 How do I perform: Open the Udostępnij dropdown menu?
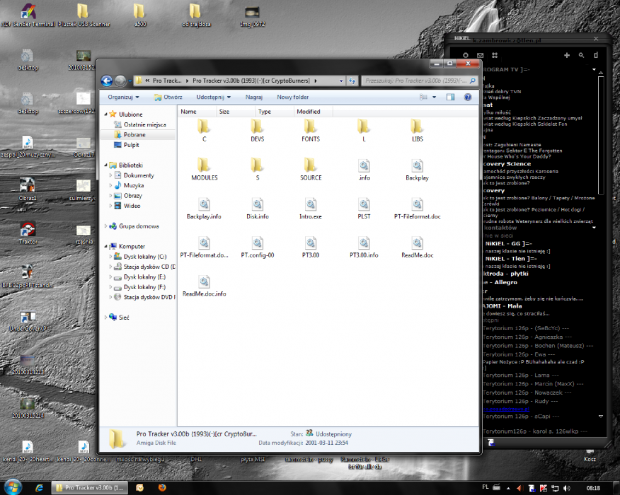[x=214, y=97]
